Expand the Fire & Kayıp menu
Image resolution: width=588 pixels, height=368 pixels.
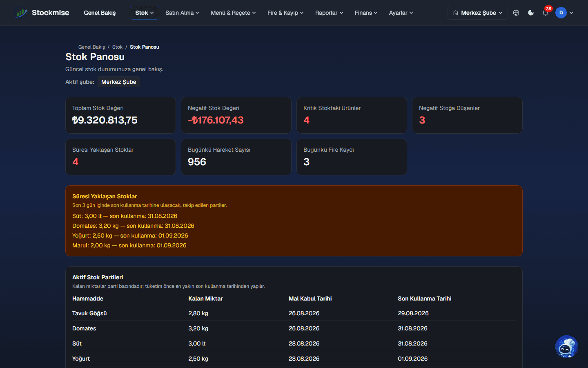coord(285,13)
